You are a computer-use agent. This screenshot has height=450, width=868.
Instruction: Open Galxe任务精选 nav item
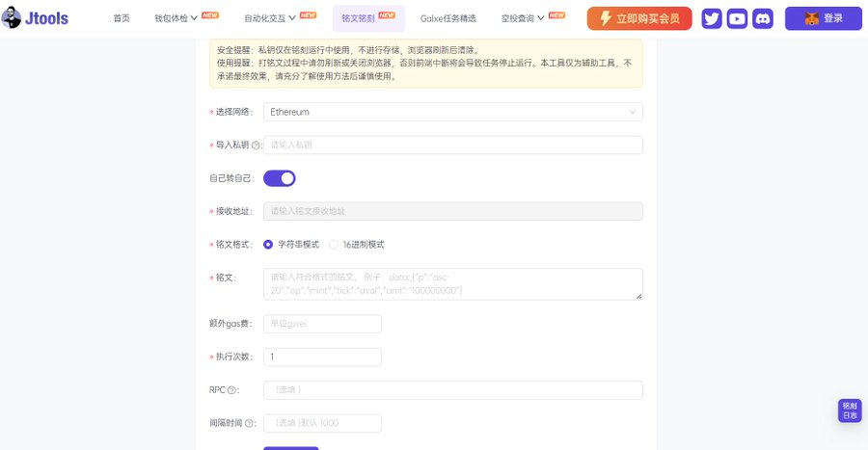click(x=448, y=18)
